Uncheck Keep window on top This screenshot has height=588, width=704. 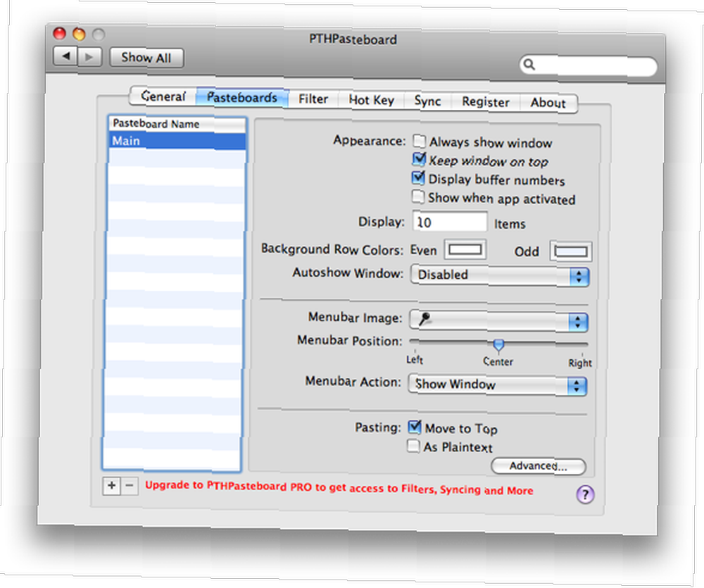click(x=419, y=159)
